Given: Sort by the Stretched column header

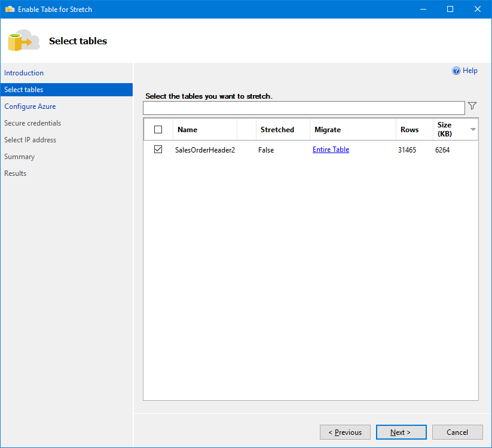Looking at the screenshot, I should 283,129.
